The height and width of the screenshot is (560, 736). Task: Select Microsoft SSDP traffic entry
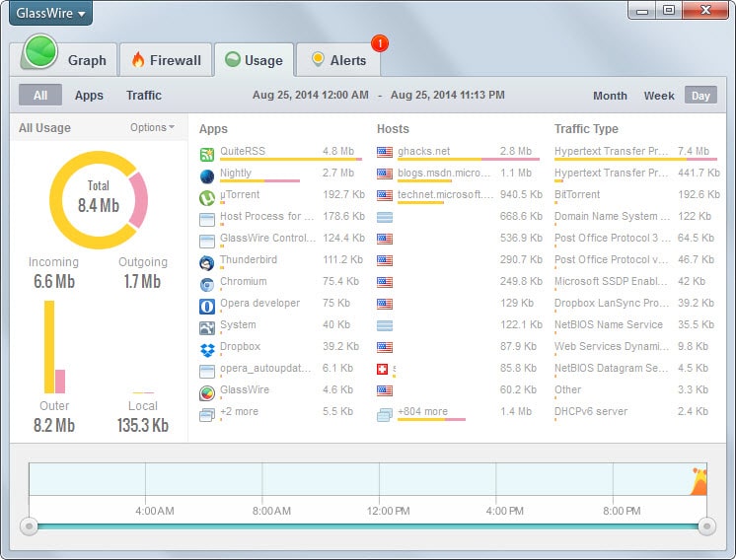point(610,281)
